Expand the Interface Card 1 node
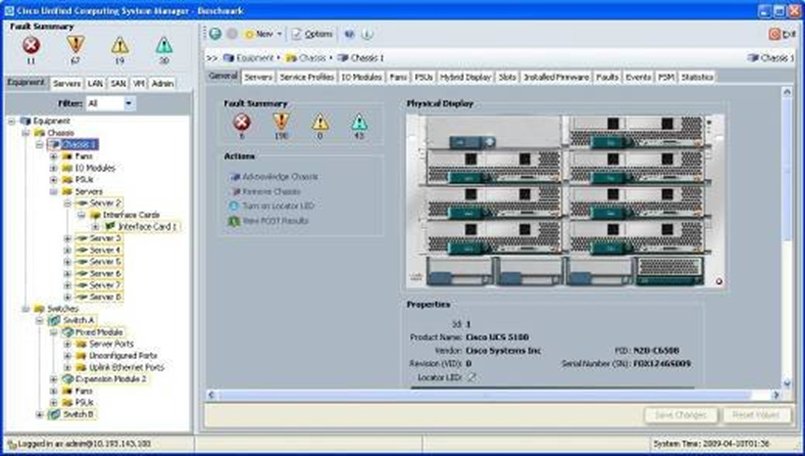 [x=95, y=226]
